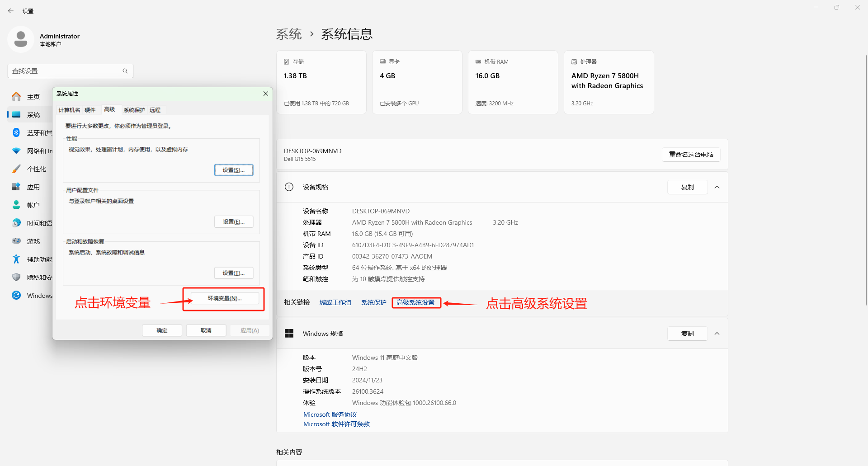The height and width of the screenshot is (466, 868).
Task: Click product ID 00342-36270-07473-AAOEM
Action: (x=392, y=256)
